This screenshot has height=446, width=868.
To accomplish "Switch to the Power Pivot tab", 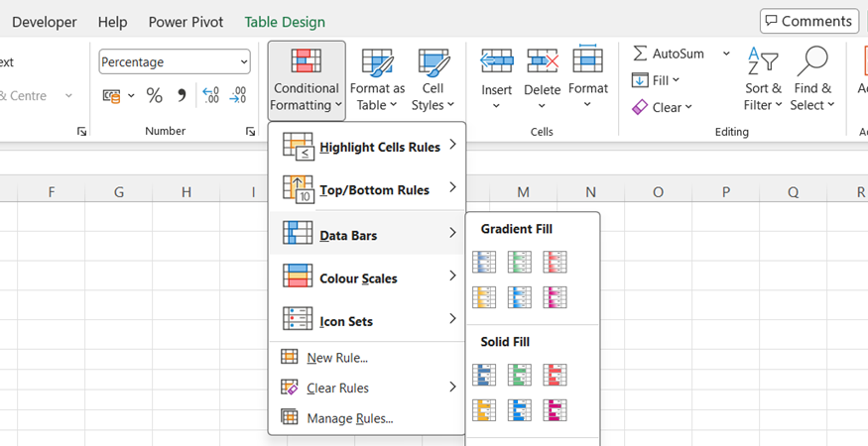I will pyautogui.click(x=186, y=22).
